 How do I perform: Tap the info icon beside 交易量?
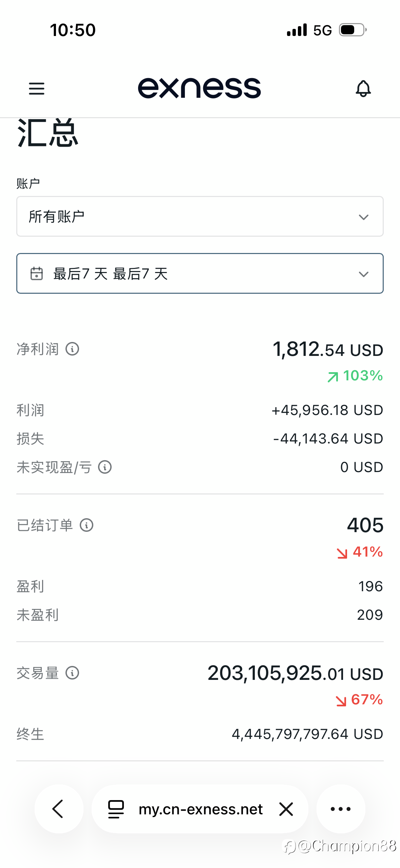(x=72, y=673)
